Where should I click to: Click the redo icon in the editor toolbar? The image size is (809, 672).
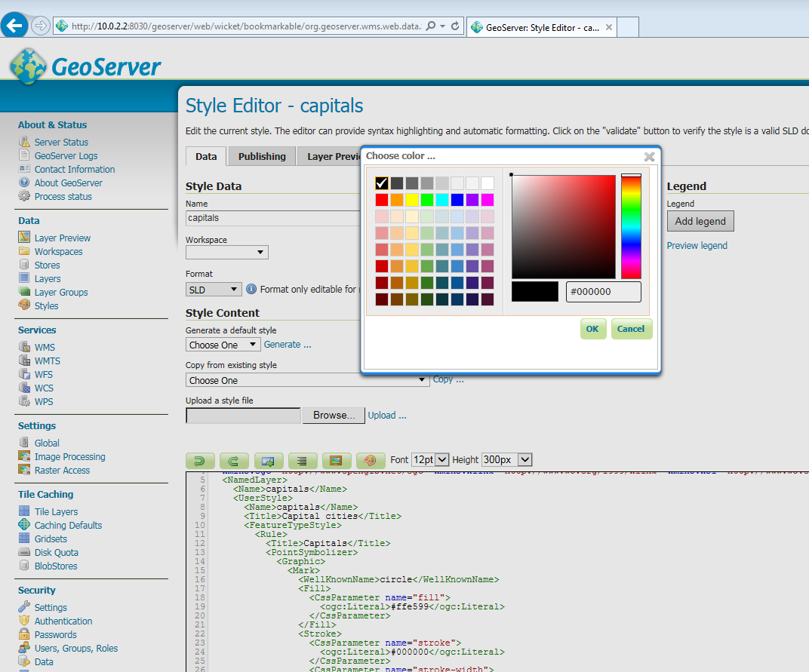234,460
